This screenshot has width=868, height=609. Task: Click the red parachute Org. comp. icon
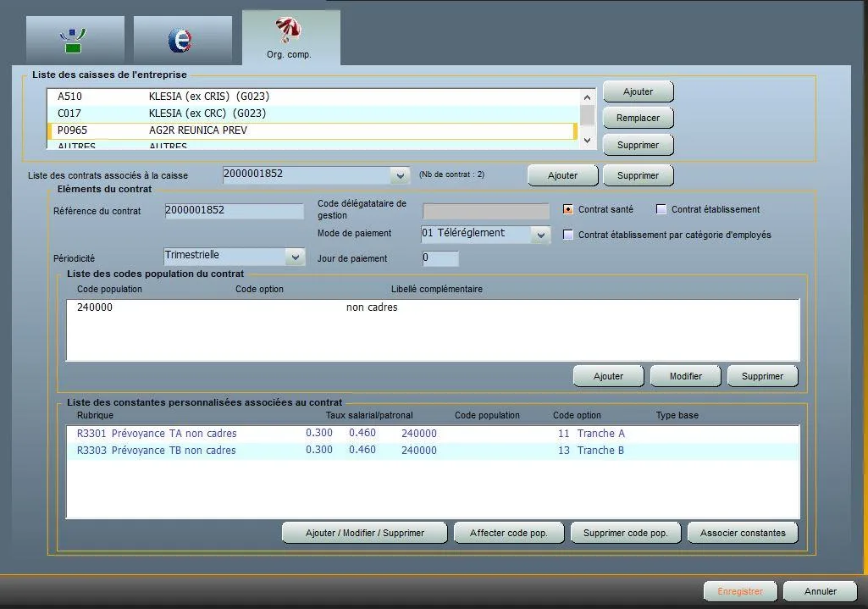[289, 30]
